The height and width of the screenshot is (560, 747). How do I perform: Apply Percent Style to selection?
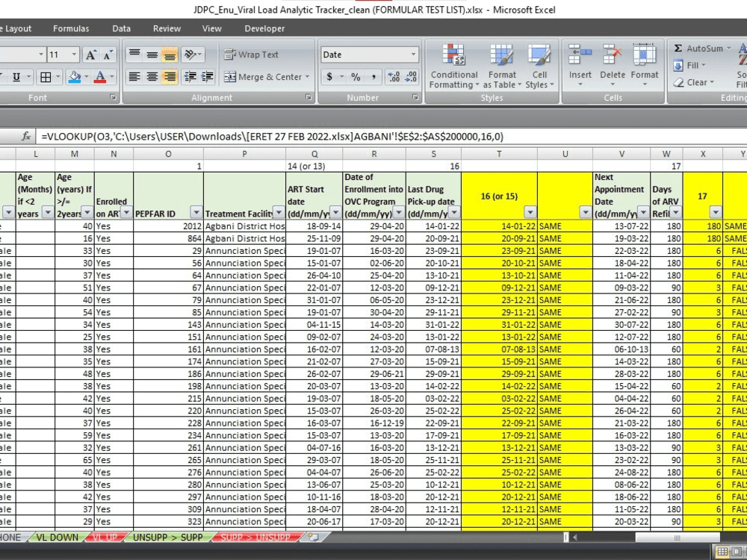pos(354,76)
